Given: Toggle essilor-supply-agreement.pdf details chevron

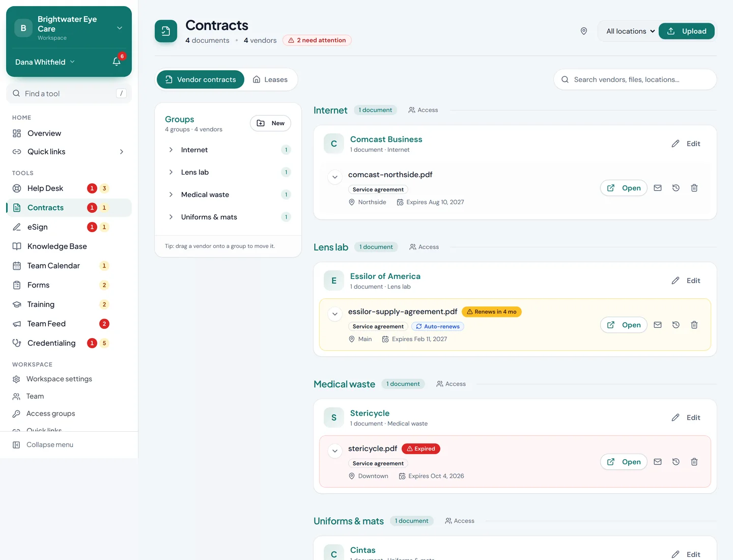Looking at the screenshot, I should coord(335,314).
